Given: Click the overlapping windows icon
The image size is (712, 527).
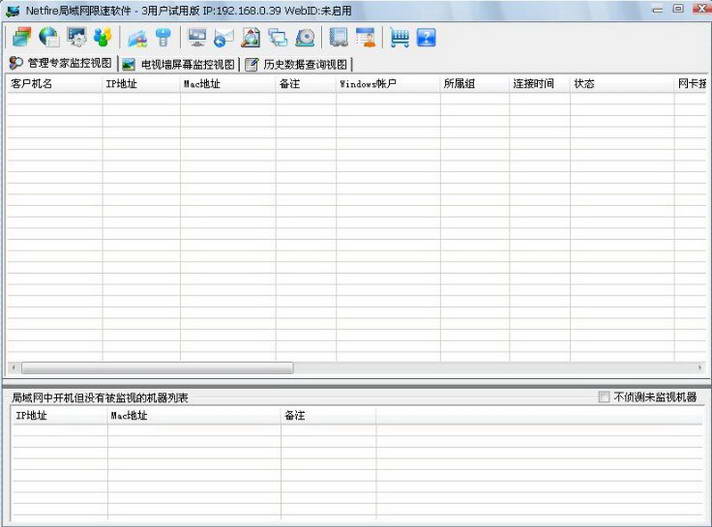Looking at the screenshot, I should point(277,37).
